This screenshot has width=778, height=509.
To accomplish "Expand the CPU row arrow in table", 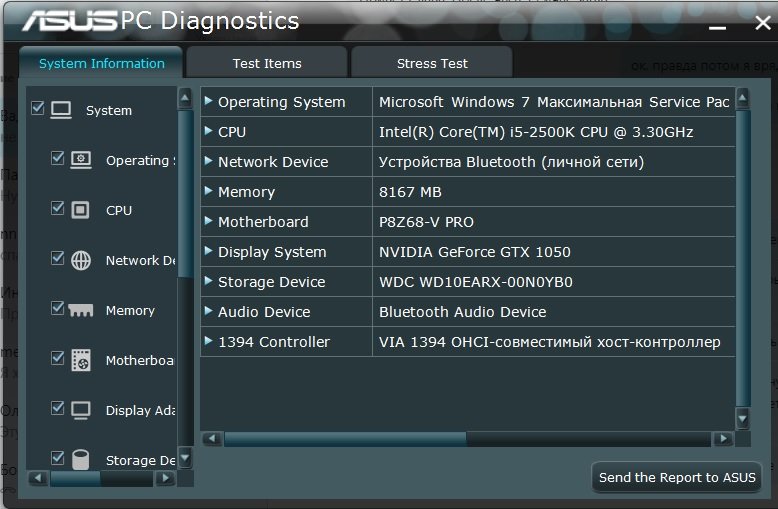I will coord(208,131).
